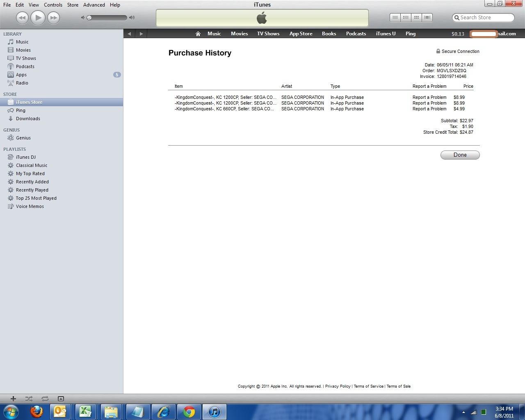Click the Next track button
This screenshot has height=420, width=525.
(53, 18)
